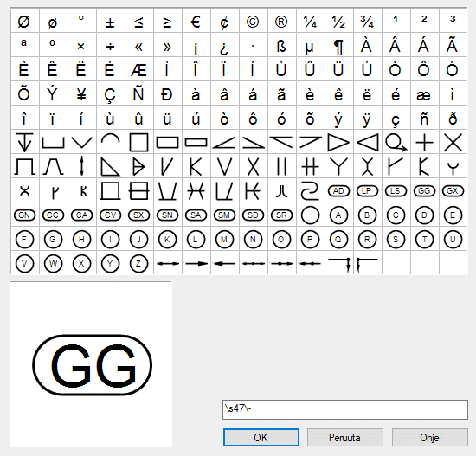Confirm selection with OK button
476x456 pixels.
pos(261,438)
